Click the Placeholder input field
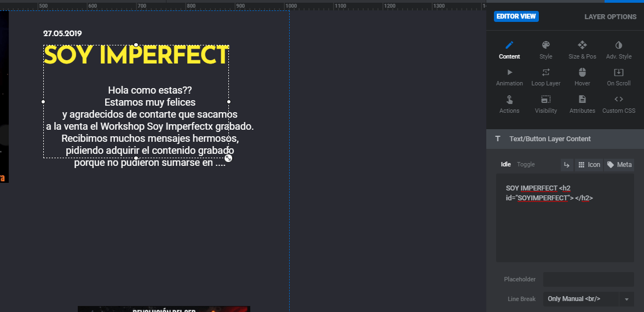644x312 pixels. click(x=589, y=279)
